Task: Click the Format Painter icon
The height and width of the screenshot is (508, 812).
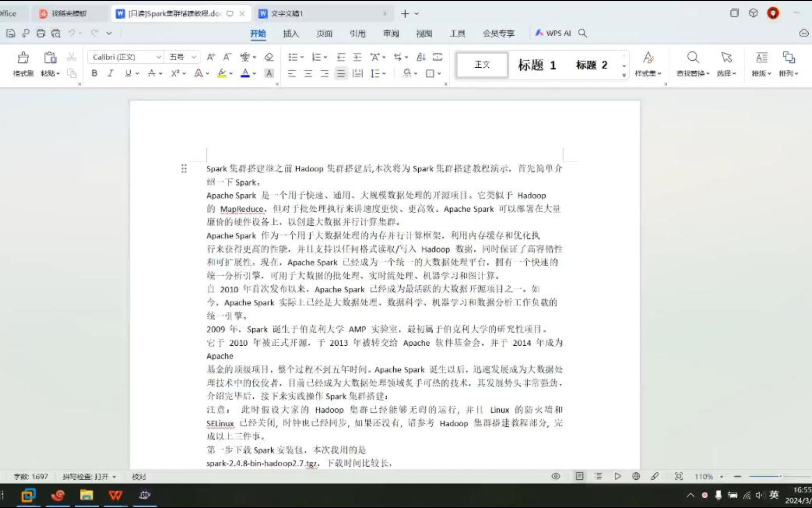Action: tap(23, 58)
